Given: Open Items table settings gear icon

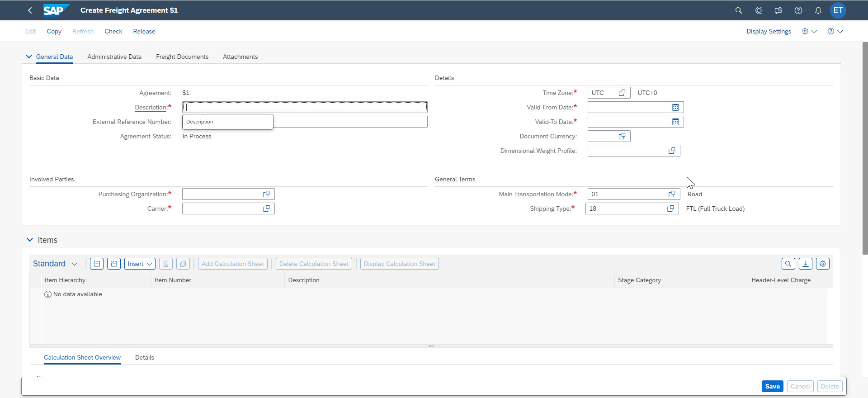Looking at the screenshot, I should pyautogui.click(x=822, y=264).
